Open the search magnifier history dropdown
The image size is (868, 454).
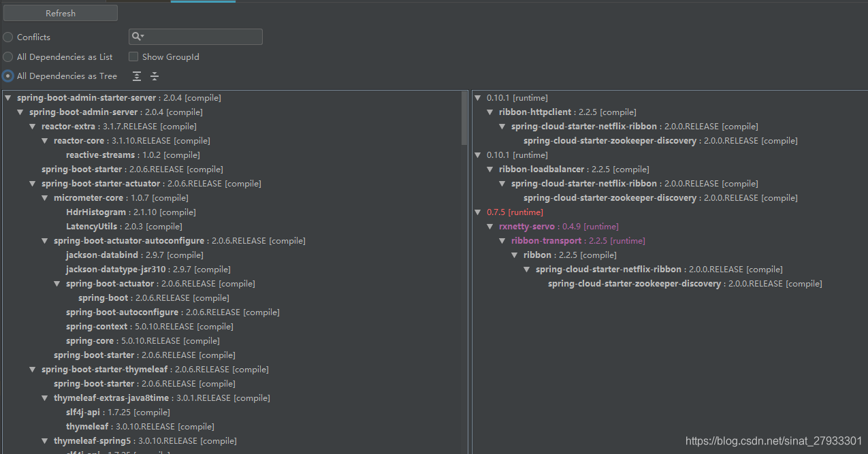pyautogui.click(x=138, y=37)
